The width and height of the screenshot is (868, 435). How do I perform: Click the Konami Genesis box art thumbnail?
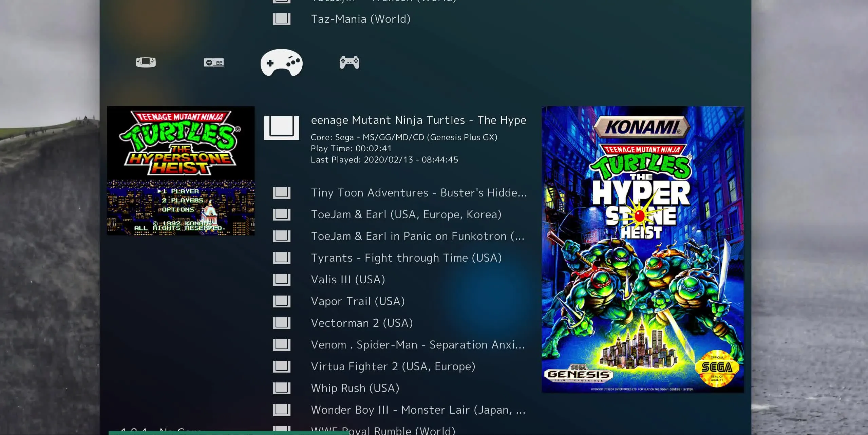click(x=643, y=249)
